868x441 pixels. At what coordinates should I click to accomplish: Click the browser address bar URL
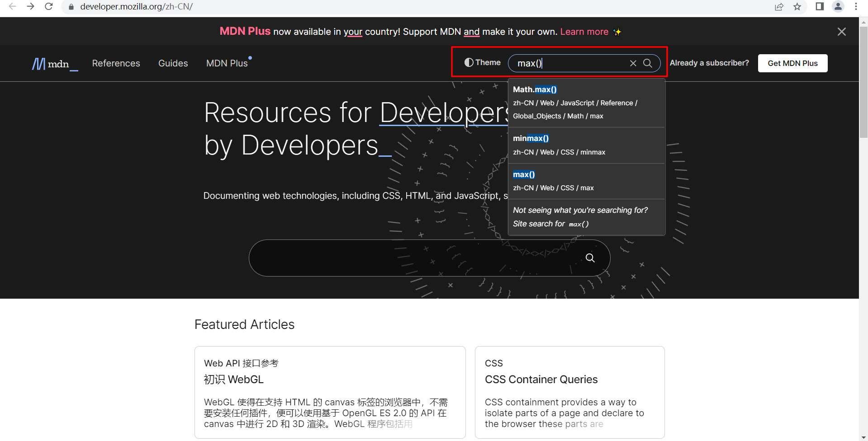pyautogui.click(x=137, y=7)
